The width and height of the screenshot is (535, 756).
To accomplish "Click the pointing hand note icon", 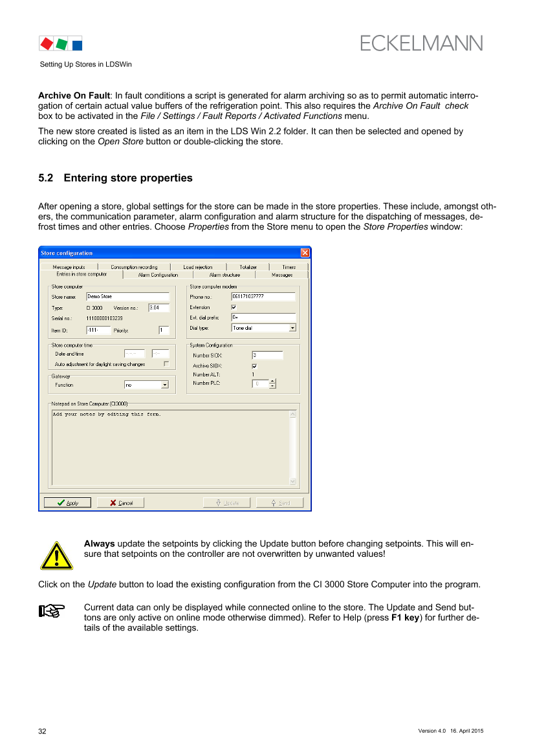I will tap(52, 610).
